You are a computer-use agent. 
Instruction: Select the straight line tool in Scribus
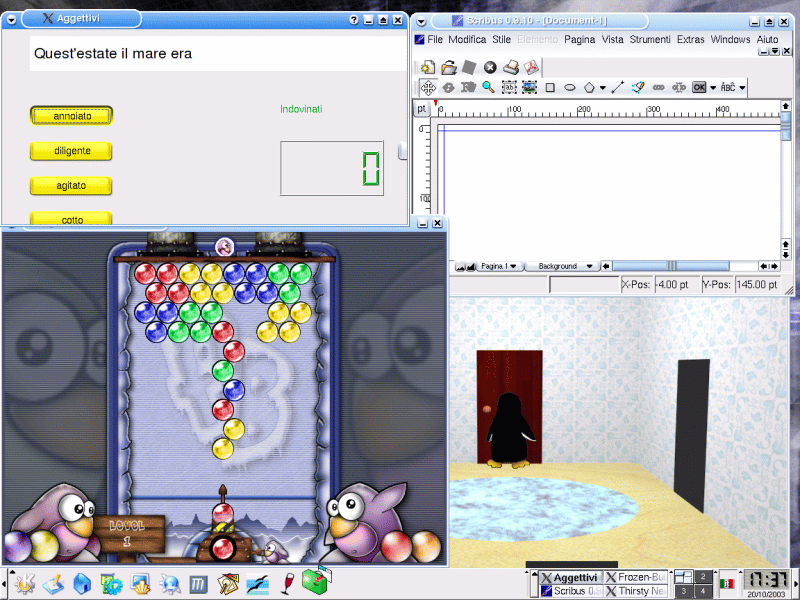point(618,88)
